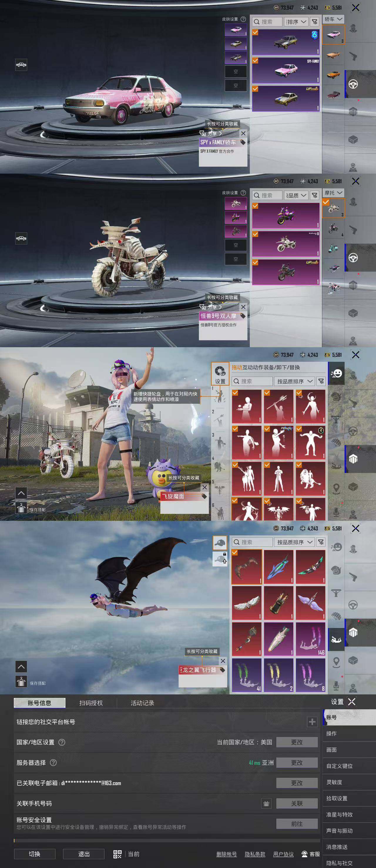Image resolution: width=376 pixels, height=868 pixels.
Task: Select the steering wheel tab in the sedan screen
Action: click(x=353, y=84)
